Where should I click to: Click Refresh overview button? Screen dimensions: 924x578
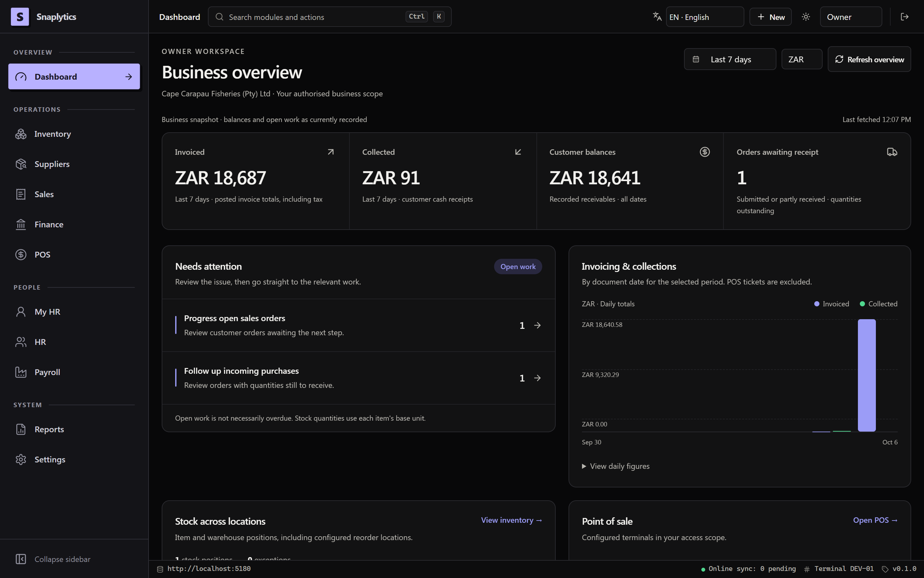point(869,59)
